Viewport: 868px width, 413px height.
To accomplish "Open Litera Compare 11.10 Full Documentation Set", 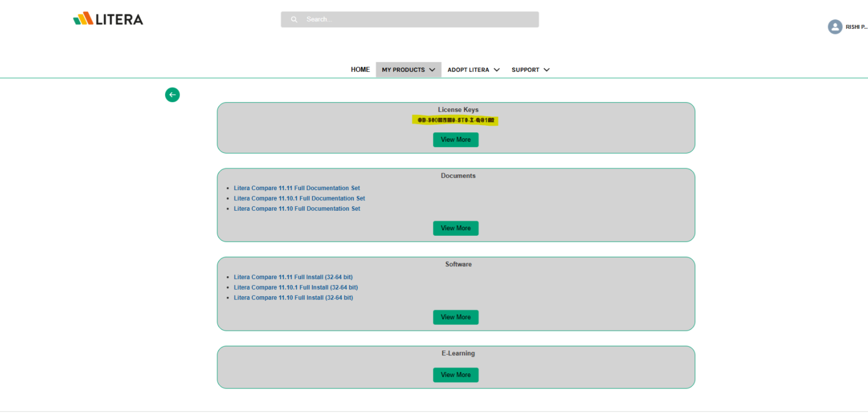I will point(297,208).
